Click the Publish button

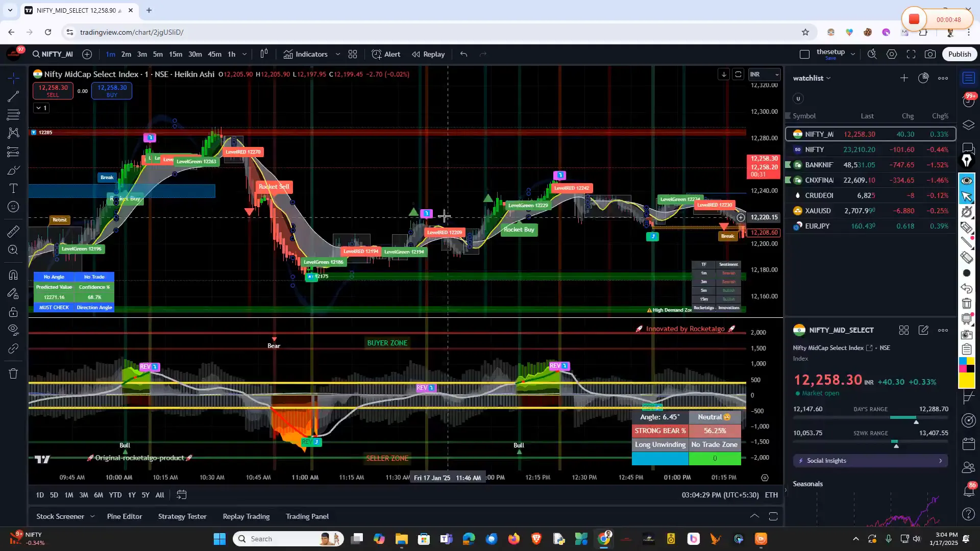959,54
